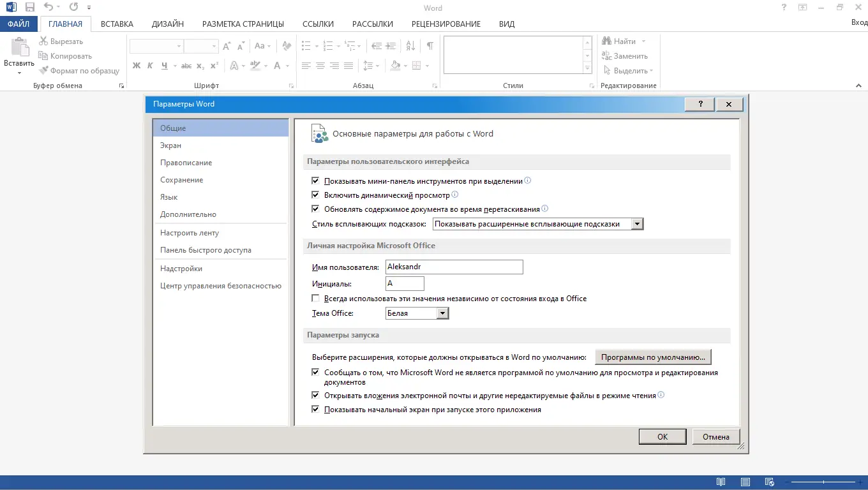Enable 'Всегда использовать эти значения' checkbox
Viewport: 868px width, 490px height.
[x=315, y=299]
